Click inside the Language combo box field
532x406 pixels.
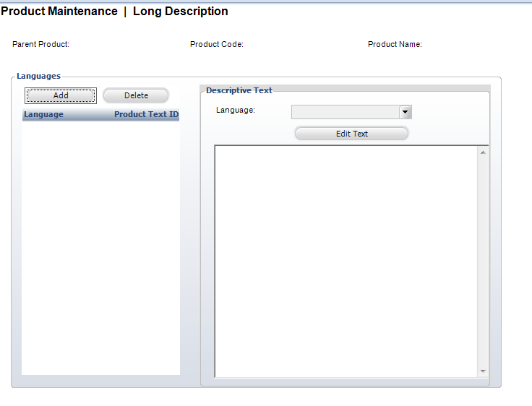pos(345,112)
